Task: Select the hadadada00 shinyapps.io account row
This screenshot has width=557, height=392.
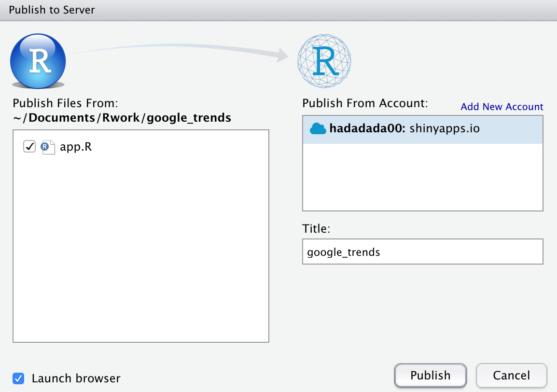Action: 423,129
